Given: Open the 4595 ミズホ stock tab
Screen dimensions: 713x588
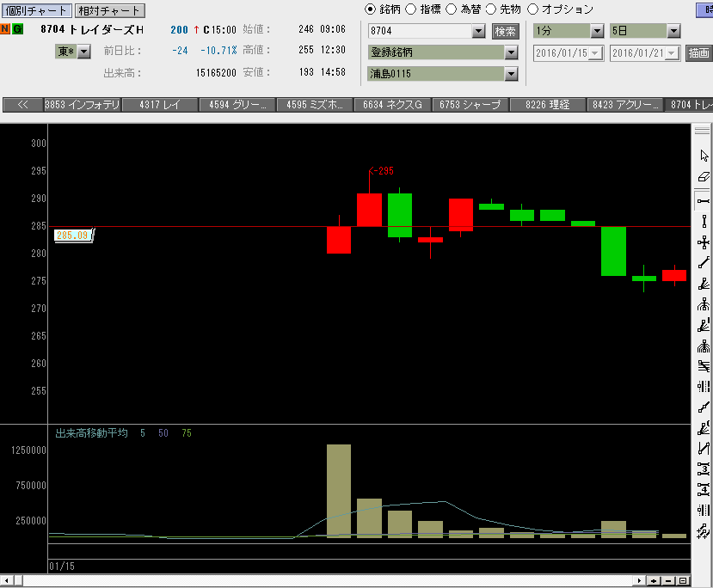Looking at the screenshot, I should (x=315, y=105).
